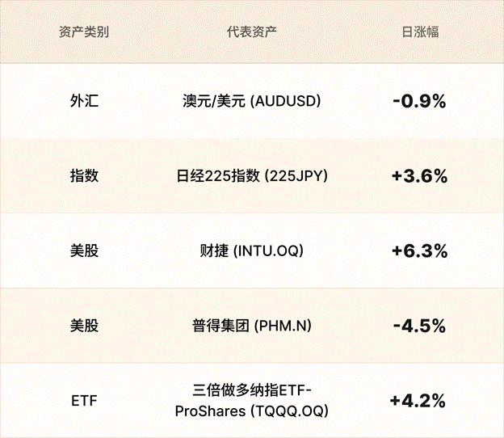Select the ETF category cell
Screen dimensions: 504x438
(84, 401)
